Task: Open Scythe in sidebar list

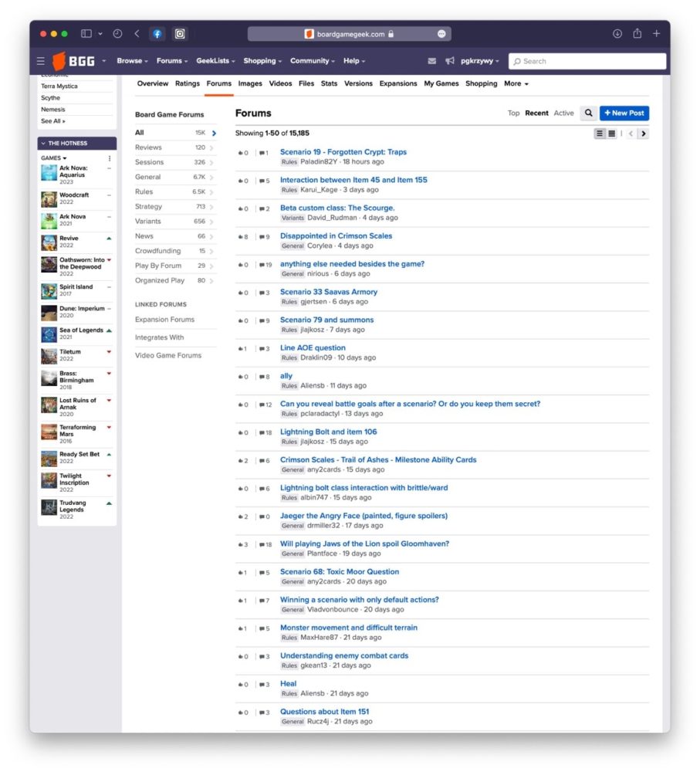Action: 50,98
